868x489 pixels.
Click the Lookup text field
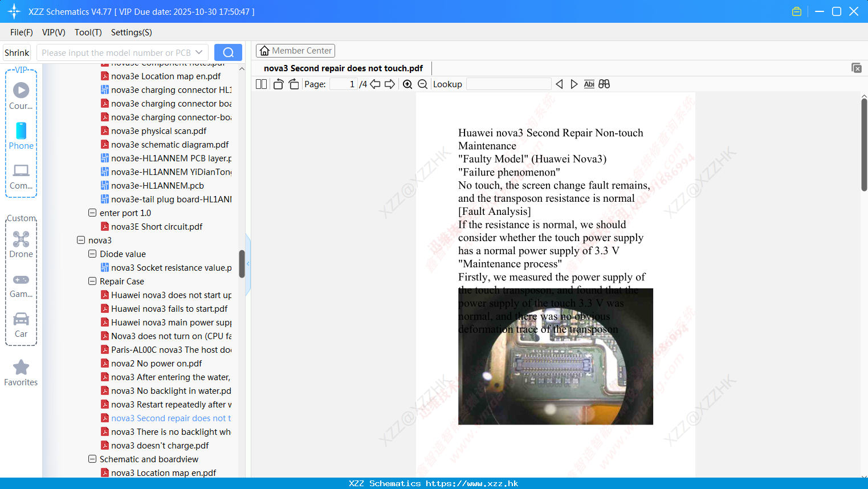508,84
